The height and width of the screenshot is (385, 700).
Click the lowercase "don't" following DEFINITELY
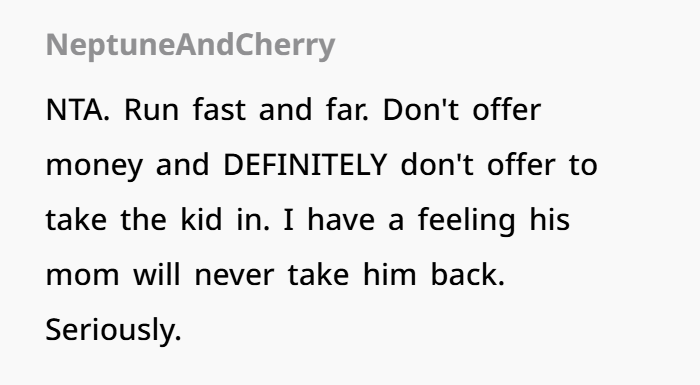[x=437, y=164]
